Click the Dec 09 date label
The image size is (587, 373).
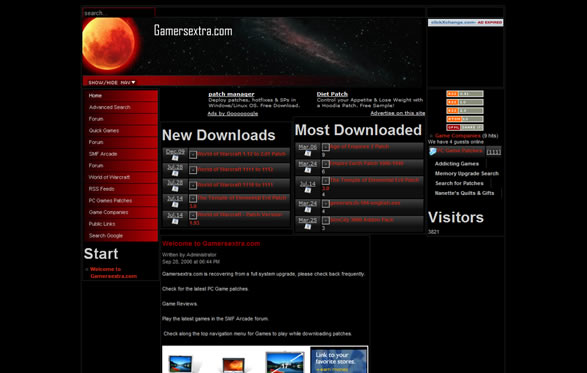(175, 152)
